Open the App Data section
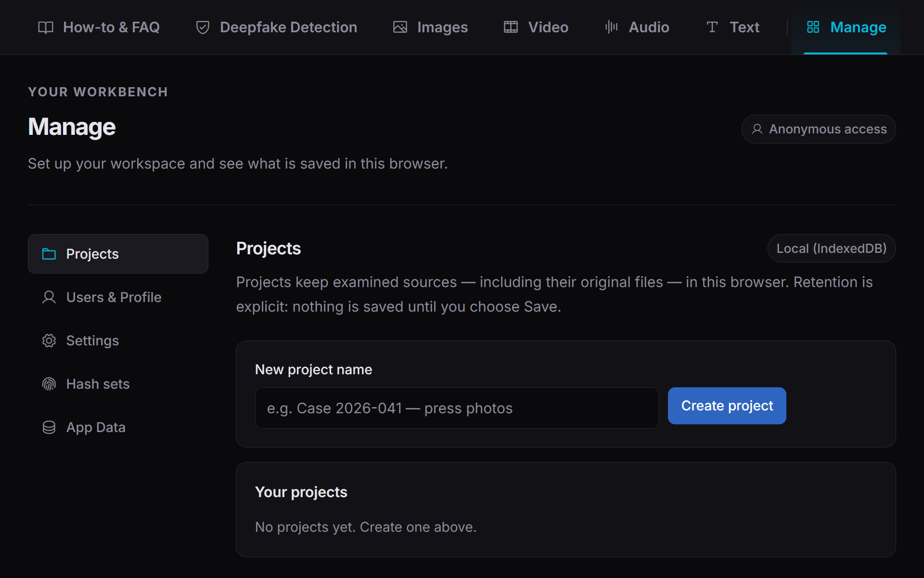The image size is (924, 578). click(x=118, y=427)
